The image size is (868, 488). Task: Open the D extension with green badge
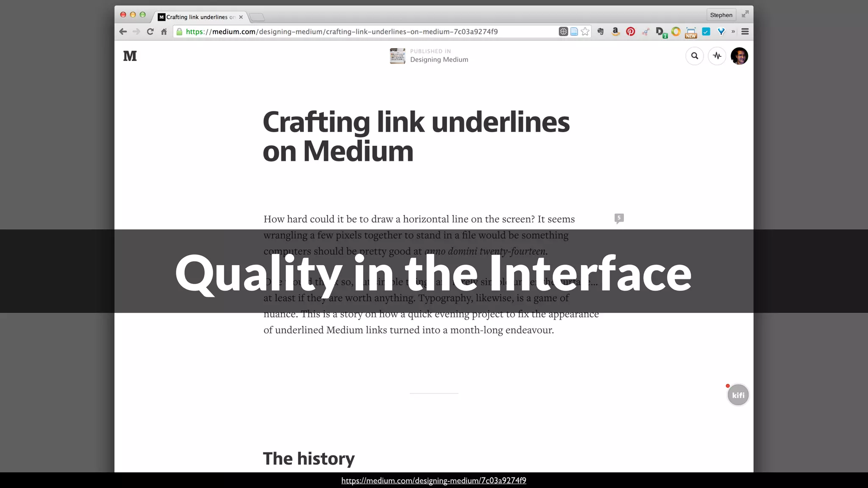coord(661,32)
